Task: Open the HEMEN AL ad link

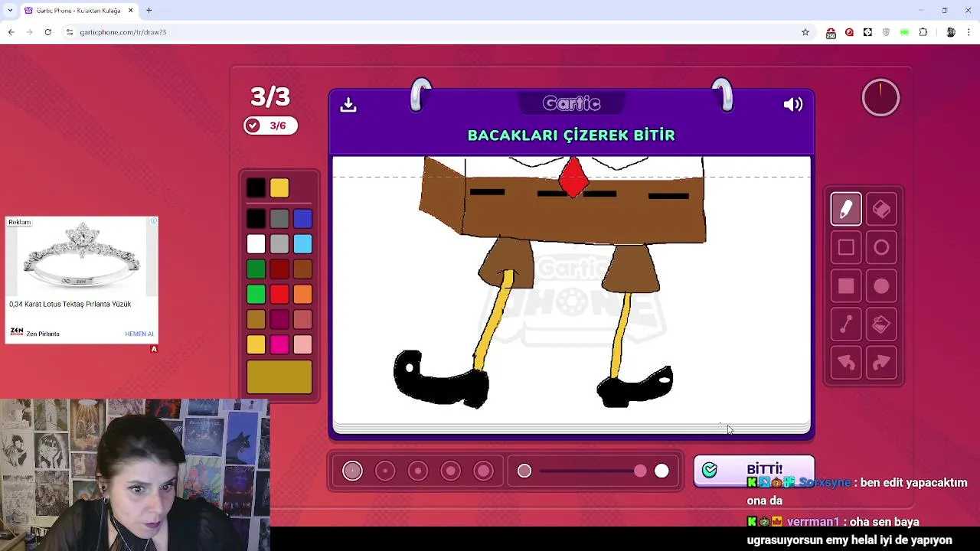Action: 139,334
